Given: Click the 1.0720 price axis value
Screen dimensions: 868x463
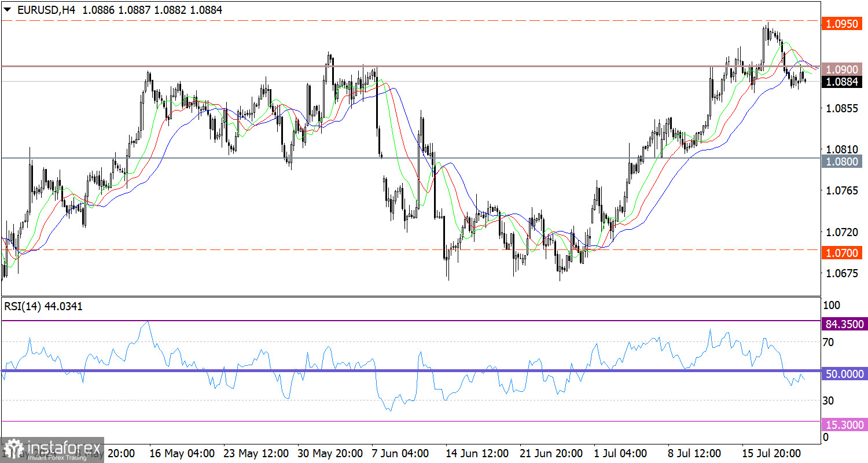Looking at the screenshot, I should click(841, 232).
